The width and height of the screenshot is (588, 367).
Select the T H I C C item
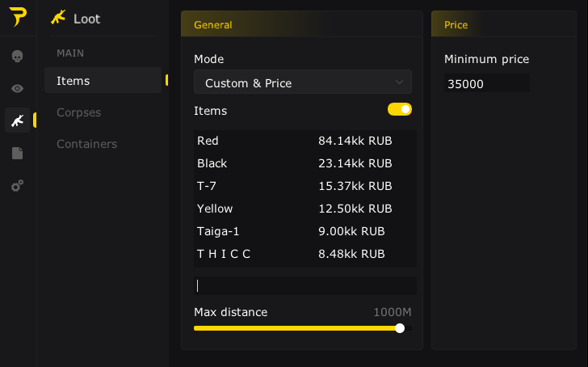(304, 254)
